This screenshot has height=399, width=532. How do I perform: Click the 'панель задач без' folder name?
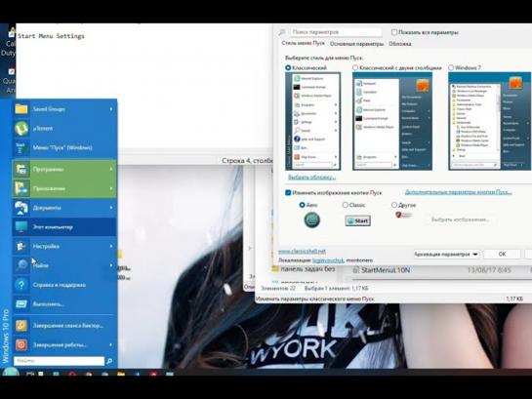(x=307, y=269)
